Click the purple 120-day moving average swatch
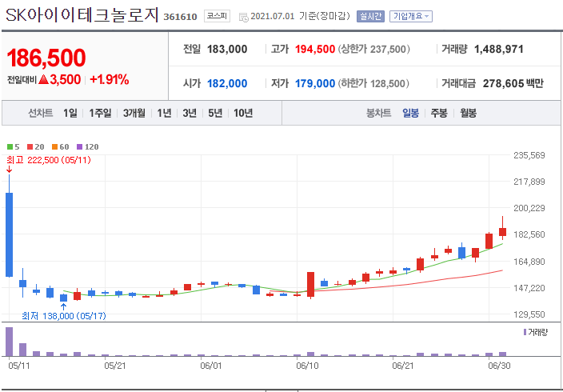563x392 pixels. pyautogui.click(x=80, y=146)
